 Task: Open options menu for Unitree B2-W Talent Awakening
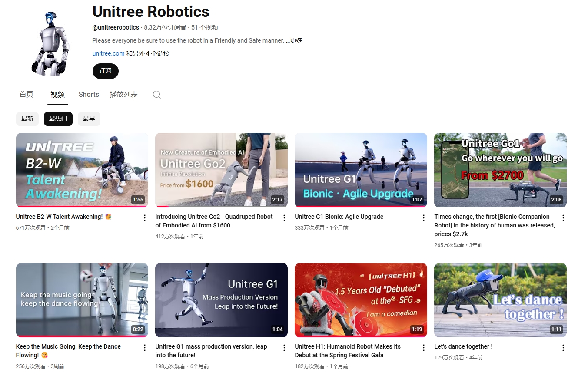[x=145, y=218]
